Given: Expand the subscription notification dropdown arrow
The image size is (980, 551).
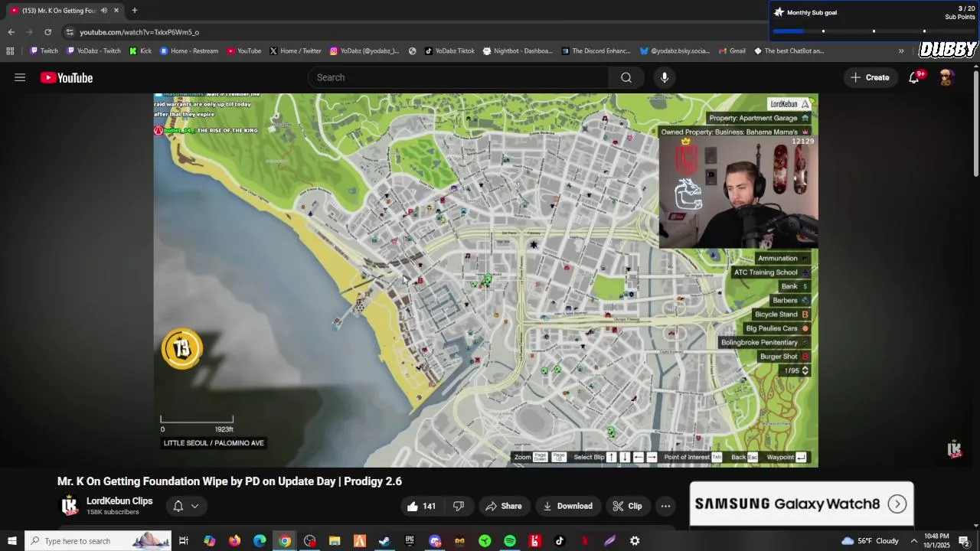Looking at the screenshot, I should coord(194,506).
